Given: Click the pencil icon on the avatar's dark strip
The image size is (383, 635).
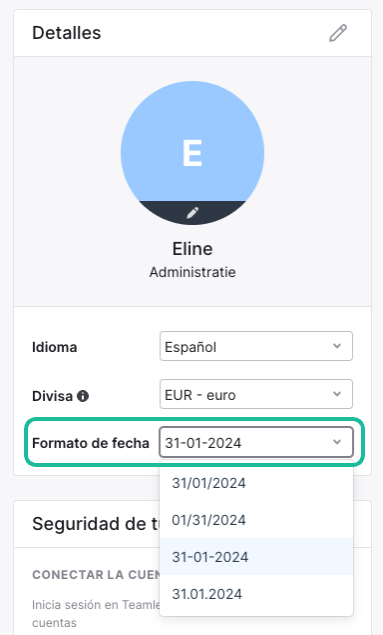Looking at the screenshot, I should (x=192, y=213).
